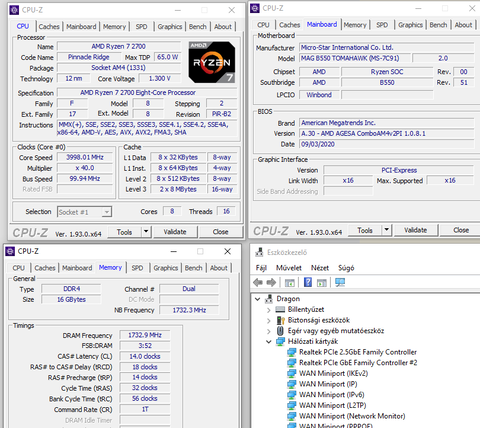Viewport: 480px width, 428px height.
Task: Click the BIOS version A.30 field
Action: tap(386, 133)
